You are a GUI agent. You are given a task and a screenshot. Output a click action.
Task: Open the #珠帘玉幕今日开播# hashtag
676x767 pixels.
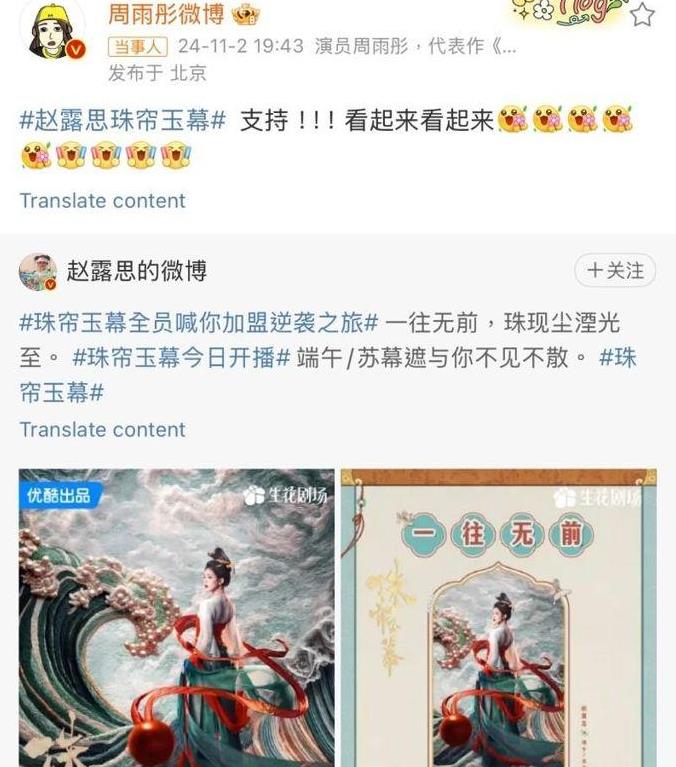click(181, 358)
